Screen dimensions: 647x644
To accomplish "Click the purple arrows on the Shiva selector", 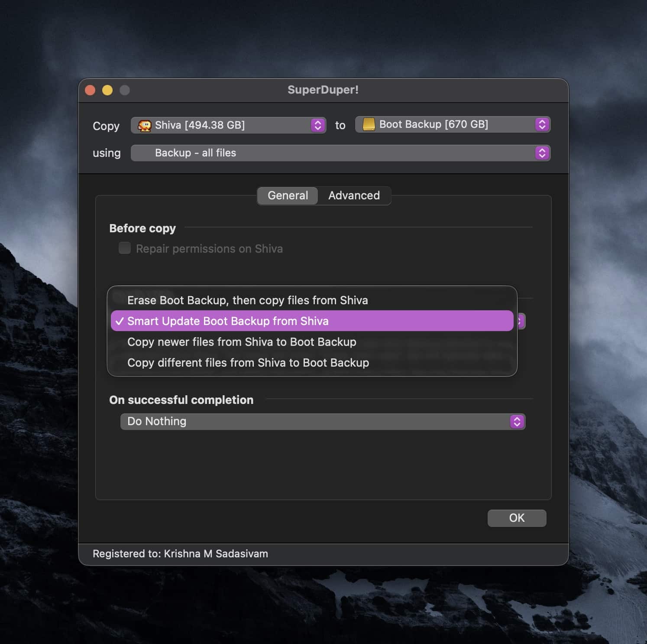I will tap(318, 126).
